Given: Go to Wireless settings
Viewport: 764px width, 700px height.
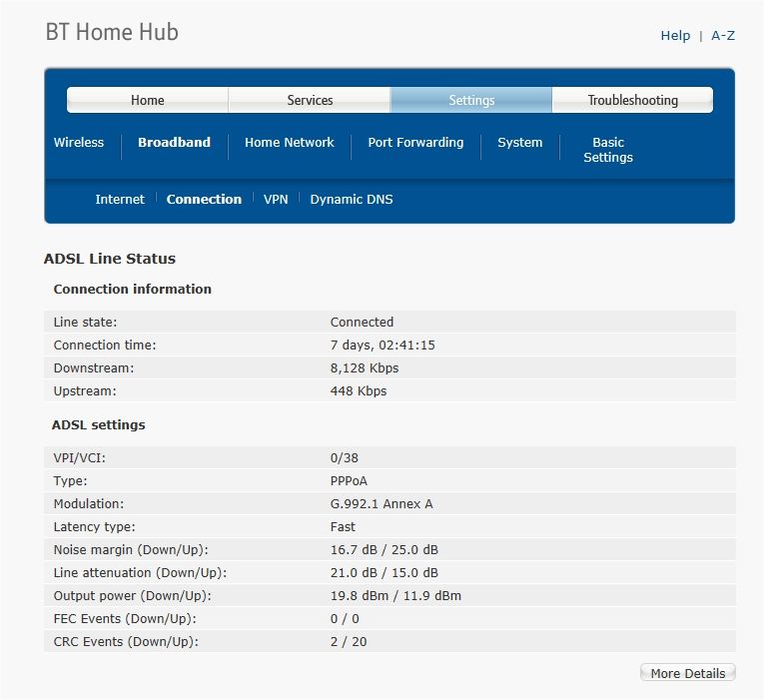Looking at the screenshot, I should click(x=79, y=142).
